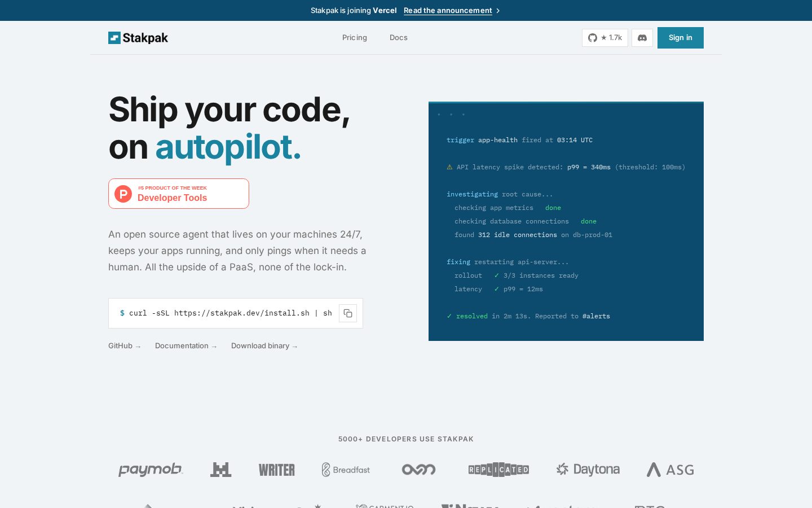Click 'rollout 3/3 instances ready' line
This screenshot has height=508, width=812.
pos(517,275)
